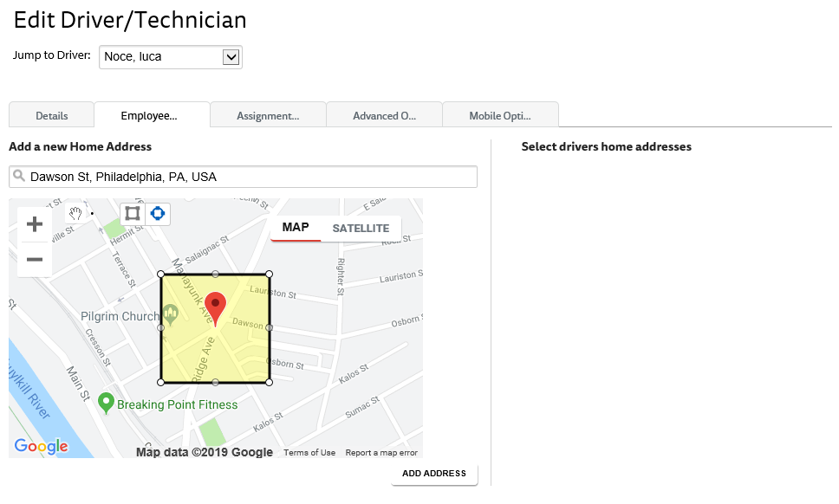Click rectangle's bottom-right corner handle
The height and width of the screenshot is (504, 839).
pos(270,382)
